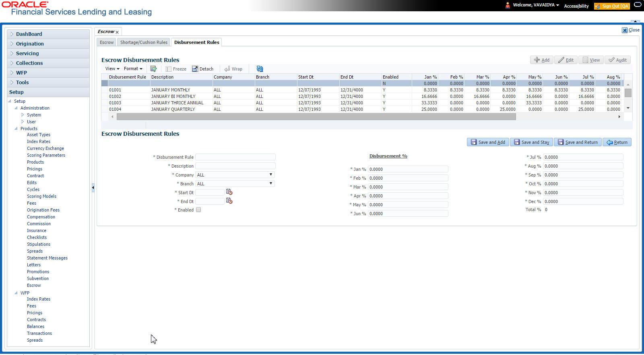Open the Welcome, VAVAIDYA user menu

[x=536, y=5]
